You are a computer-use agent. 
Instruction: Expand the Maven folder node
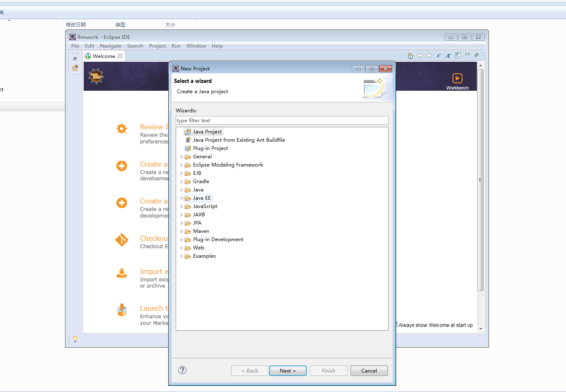point(181,231)
